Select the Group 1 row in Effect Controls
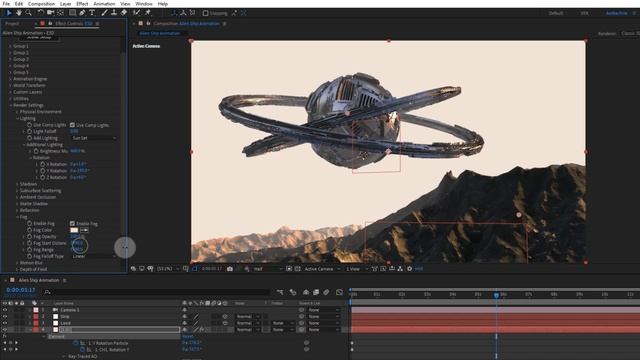Screen dimensions: 640x360 pyautogui.click(x=20, y=46)
